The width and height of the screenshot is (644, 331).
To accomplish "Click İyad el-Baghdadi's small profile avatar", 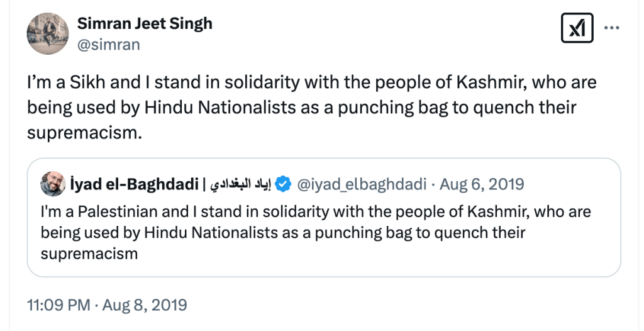I will pyautogui.click(x=53, y=184).
